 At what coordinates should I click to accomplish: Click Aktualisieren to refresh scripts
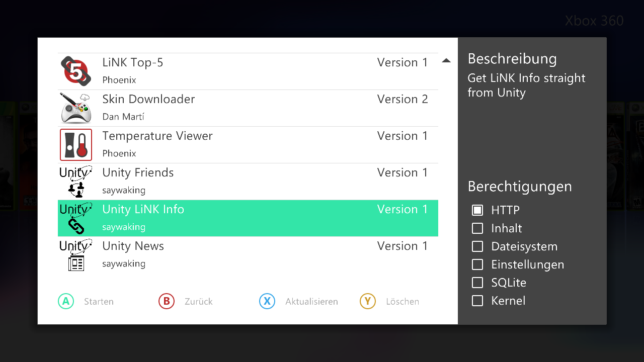click(311, 302)
